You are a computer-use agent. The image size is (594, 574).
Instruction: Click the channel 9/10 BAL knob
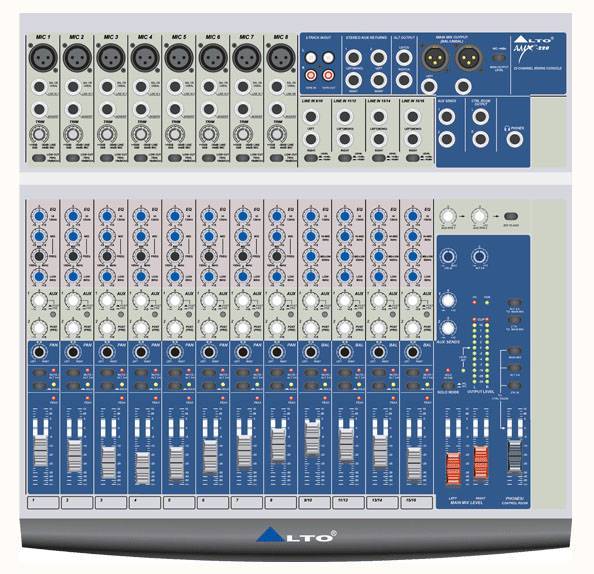(311, 353)
